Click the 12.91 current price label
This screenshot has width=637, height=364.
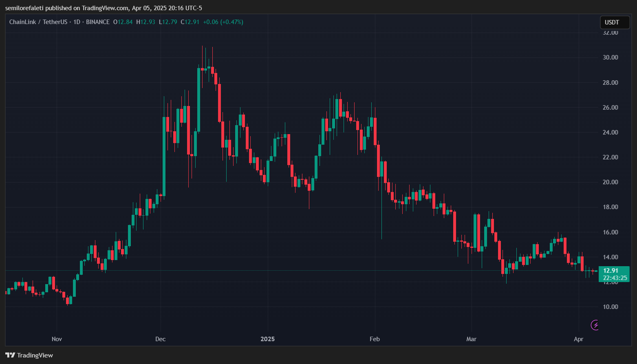click(x=611, y=270)
